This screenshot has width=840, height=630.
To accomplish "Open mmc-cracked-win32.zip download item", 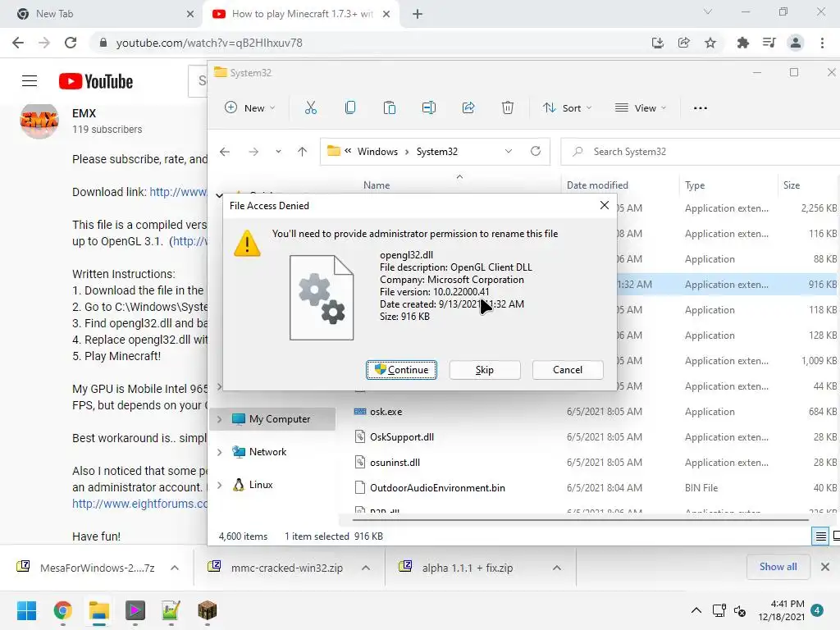I will pyautogui.click(x=286, y=568).
